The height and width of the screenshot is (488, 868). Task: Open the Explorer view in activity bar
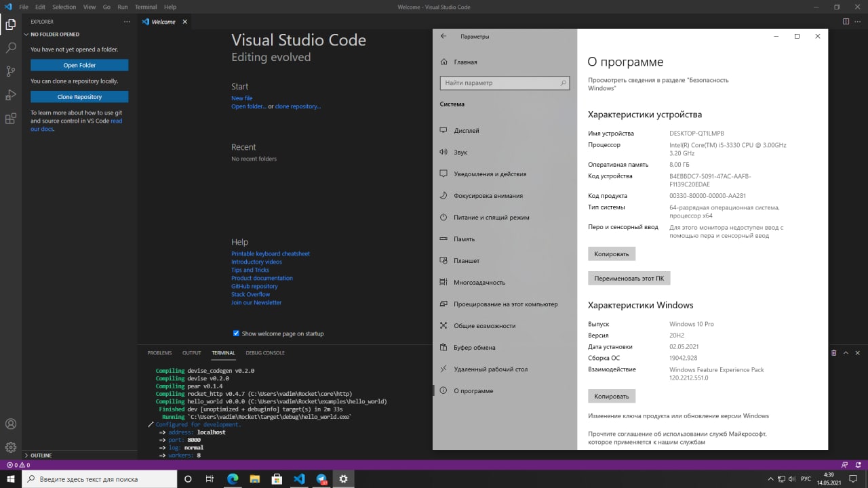click(10, 25)
